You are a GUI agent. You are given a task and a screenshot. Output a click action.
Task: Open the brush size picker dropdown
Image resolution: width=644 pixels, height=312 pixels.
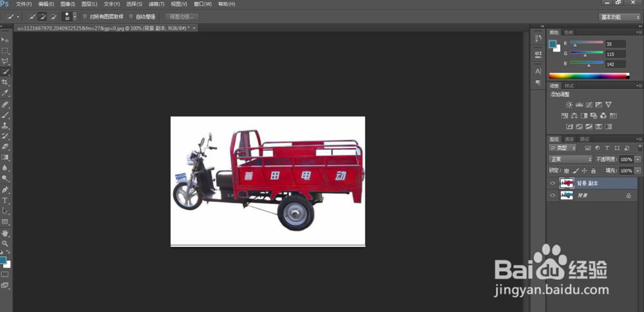click(75, 17)
